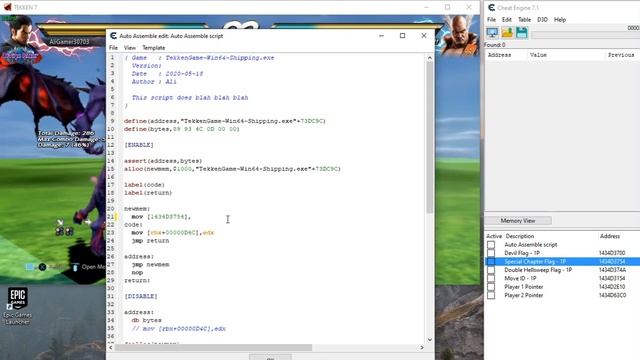Image resolution: width=640 pixels, height=360 pixels.
Task: Click the Cheat Engine logo in the Auto Assemble title bar
Action: coord(113,36)
